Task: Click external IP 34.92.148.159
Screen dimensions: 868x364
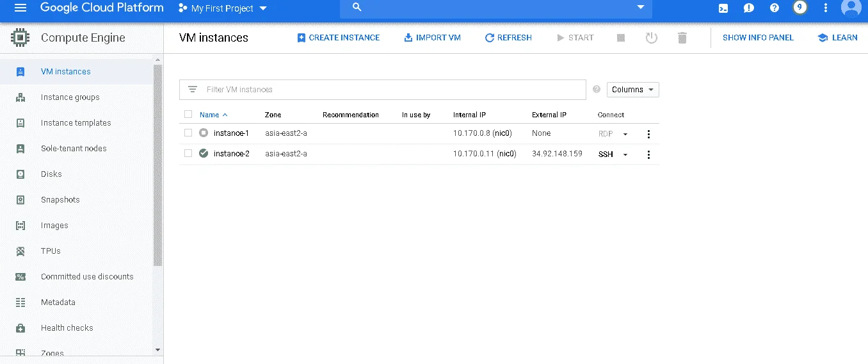Action: pyautogui.click(x=557, y=154)
